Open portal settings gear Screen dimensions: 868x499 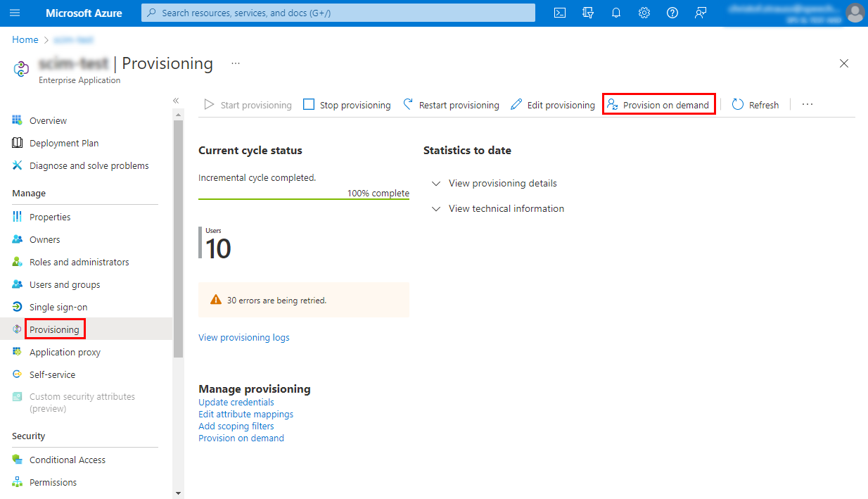[x=644, y=13]
